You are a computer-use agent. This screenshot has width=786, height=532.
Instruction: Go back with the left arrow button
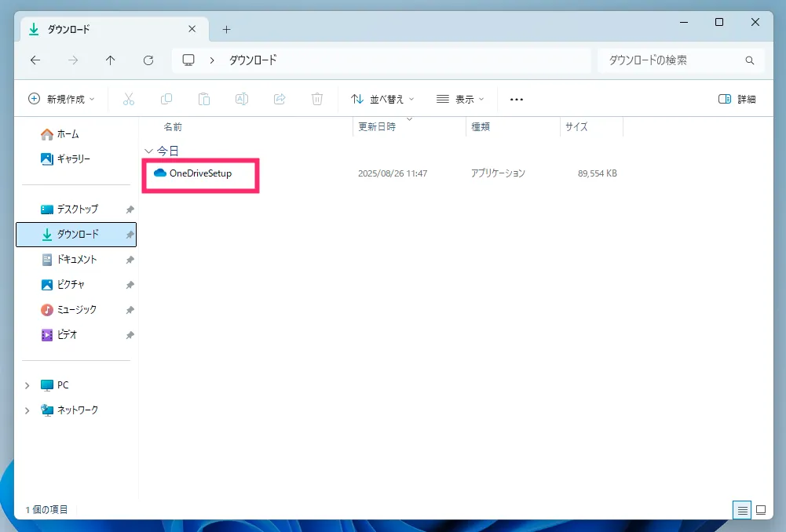coord(35,60)
